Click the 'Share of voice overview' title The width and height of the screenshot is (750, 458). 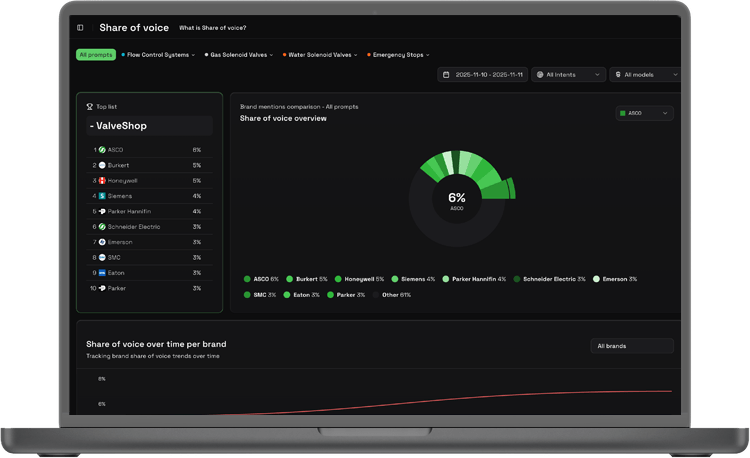coord(283,119)
